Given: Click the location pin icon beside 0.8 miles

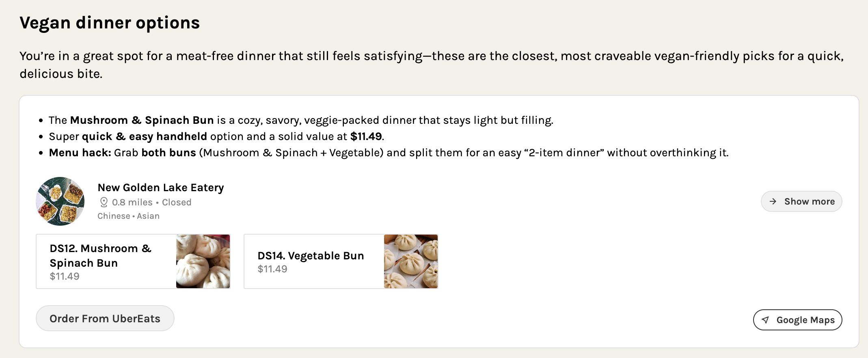Looking at the screenshot, I should [x=104, y=202].
